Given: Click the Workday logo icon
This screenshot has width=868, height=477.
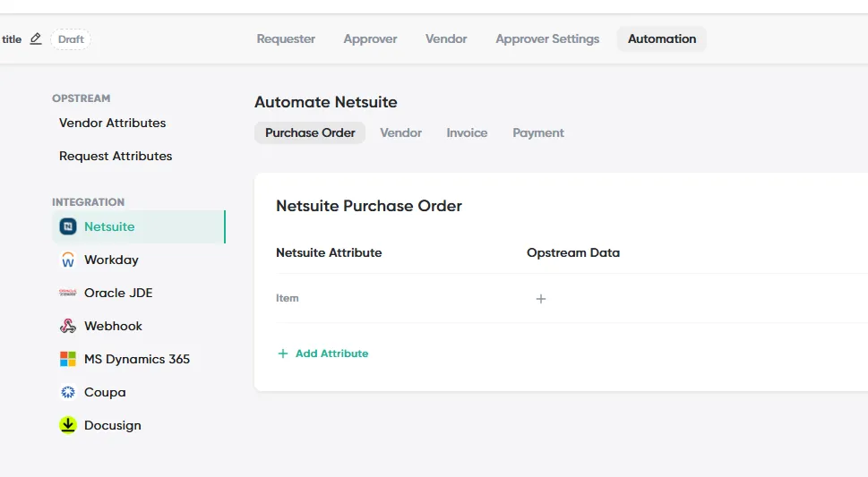Looking at the screenshot, I should [68, 260].
